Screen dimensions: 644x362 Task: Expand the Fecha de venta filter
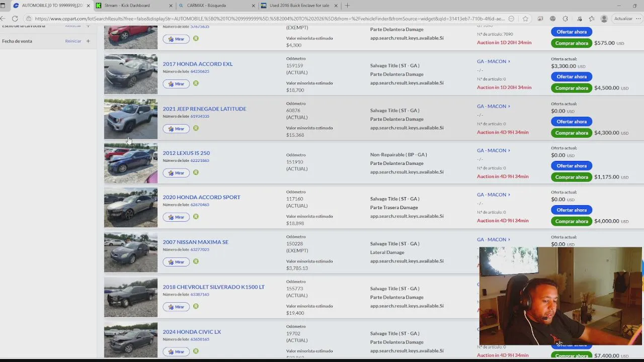(88, 41)
